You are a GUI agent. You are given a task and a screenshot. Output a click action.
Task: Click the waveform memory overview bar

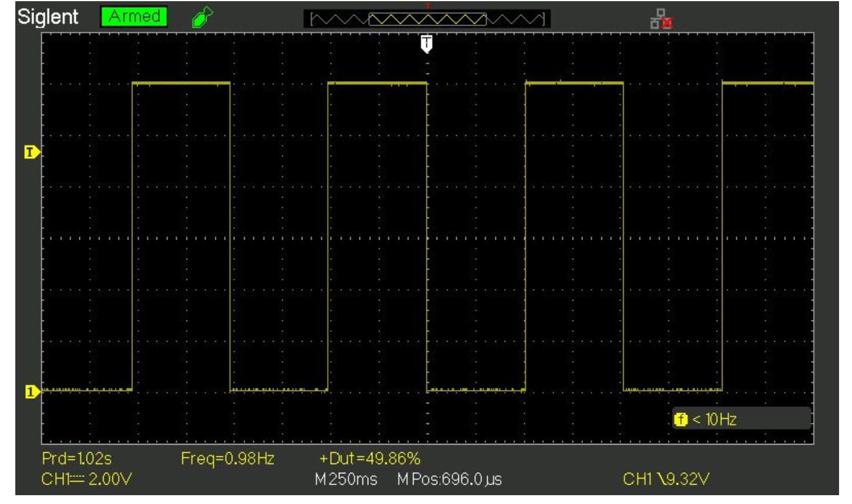(427, 19)
